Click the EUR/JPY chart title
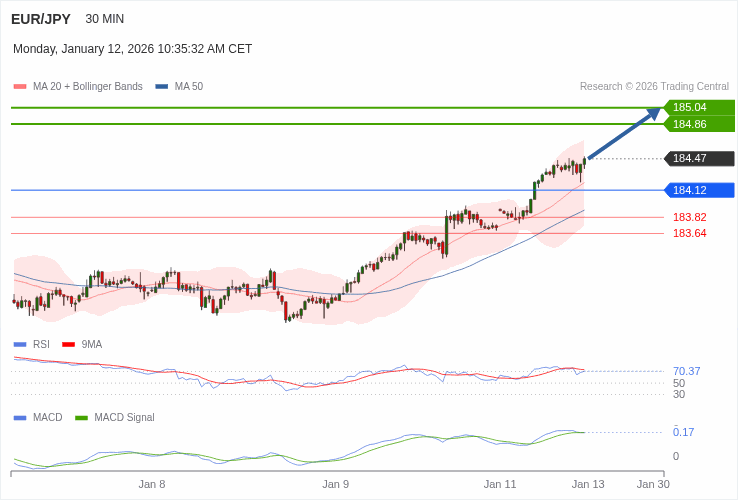This screenshot has width=738, height=500. pos(41,19)
